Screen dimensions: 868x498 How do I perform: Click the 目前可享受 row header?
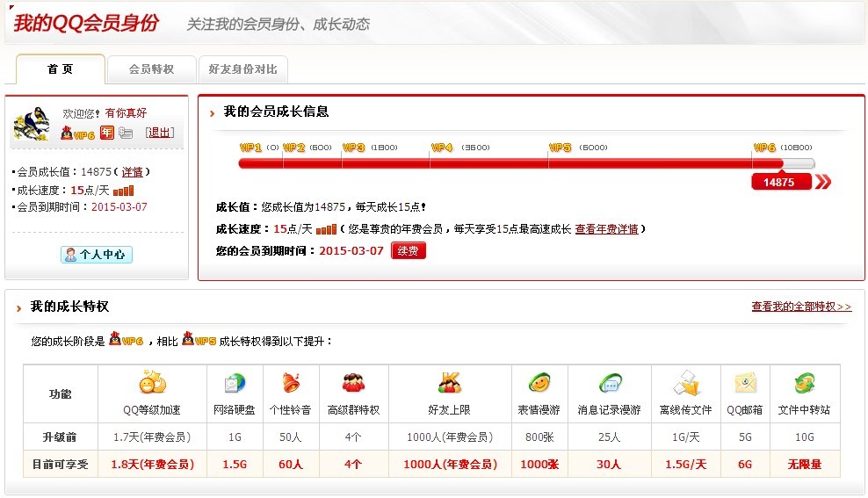[61, 465]
